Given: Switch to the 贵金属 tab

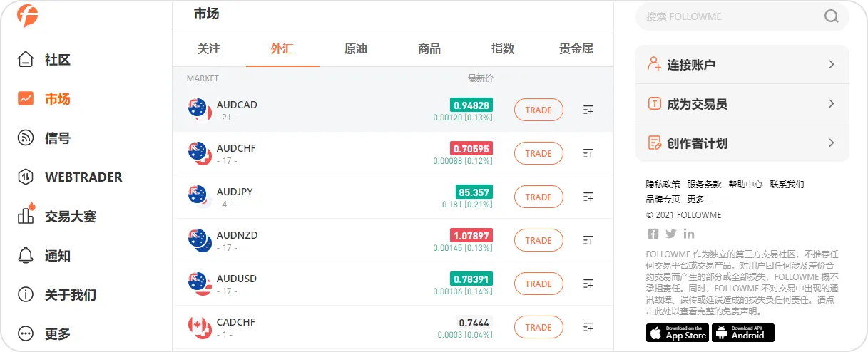Looking at the screenshot, I should pos(576,49).
